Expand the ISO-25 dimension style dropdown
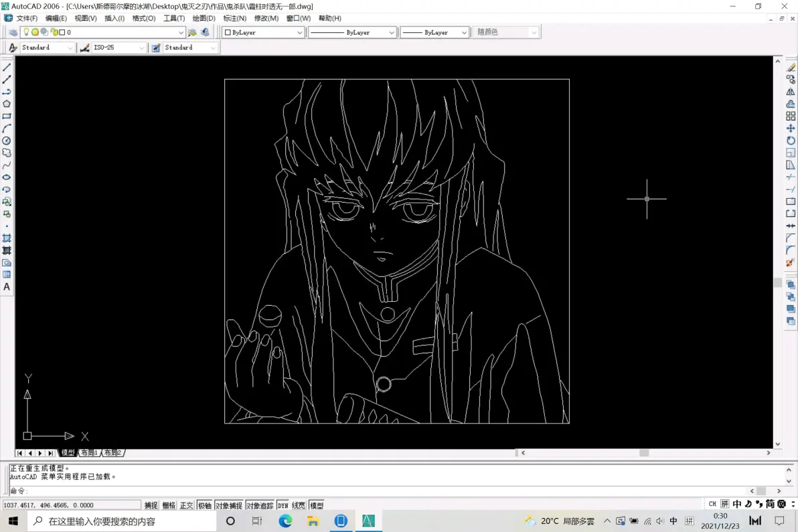This screenshot has width=798, height=532. pos(142,48)
